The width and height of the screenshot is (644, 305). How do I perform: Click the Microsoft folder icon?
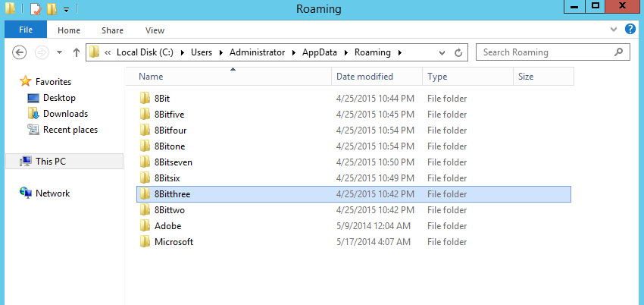145,242
